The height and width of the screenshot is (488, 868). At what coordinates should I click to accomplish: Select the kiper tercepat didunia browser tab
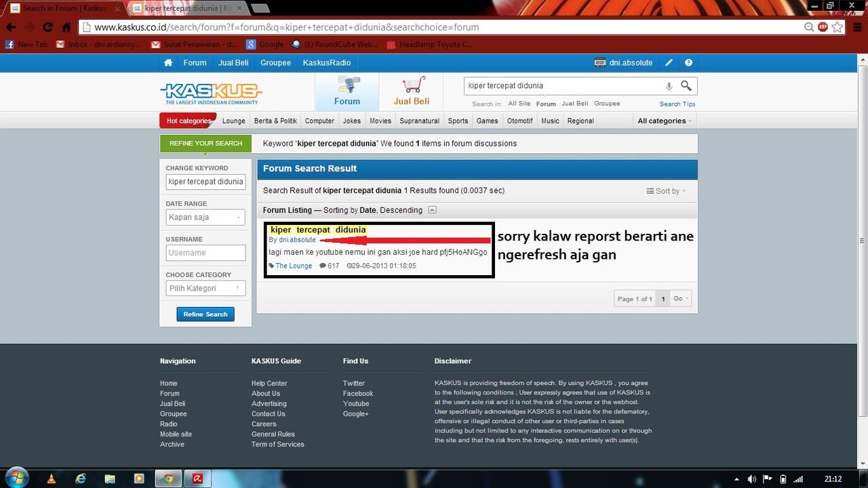pyautogui.click(x=188, y=8)
